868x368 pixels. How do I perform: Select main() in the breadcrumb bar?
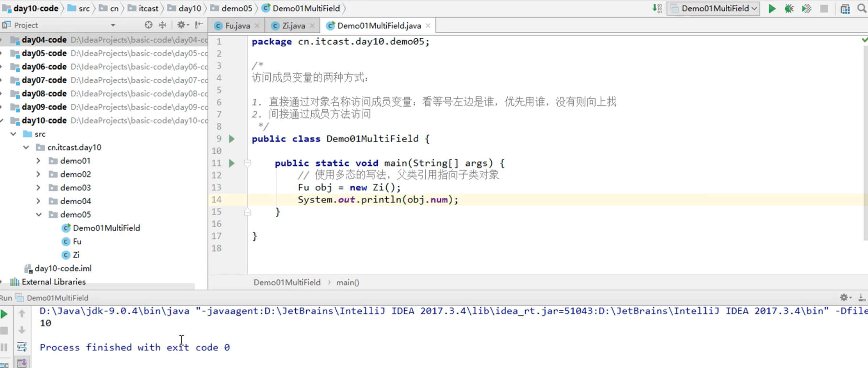point(347,282)
